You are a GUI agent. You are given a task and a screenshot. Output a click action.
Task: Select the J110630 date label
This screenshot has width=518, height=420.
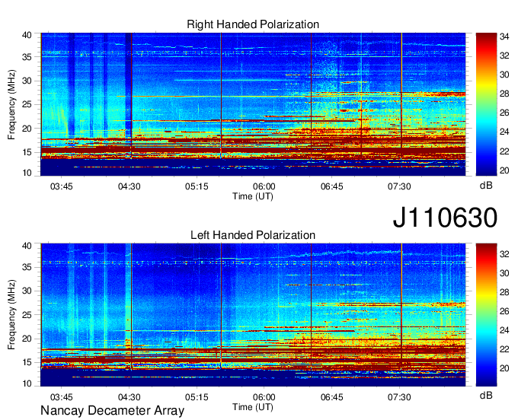[445, 218]
